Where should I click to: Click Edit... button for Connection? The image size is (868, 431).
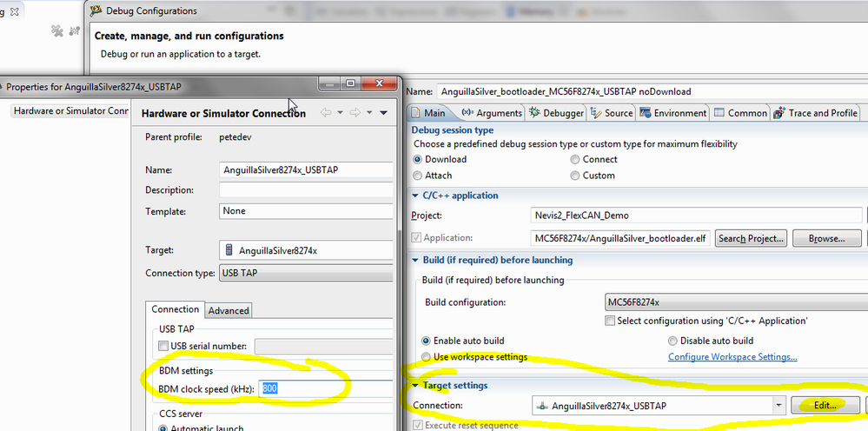[x=825, y=406]
